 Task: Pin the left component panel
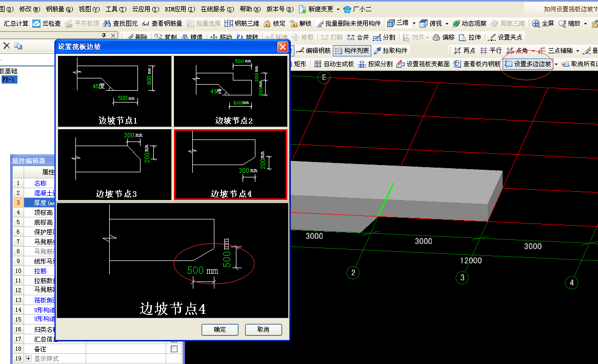104,35
